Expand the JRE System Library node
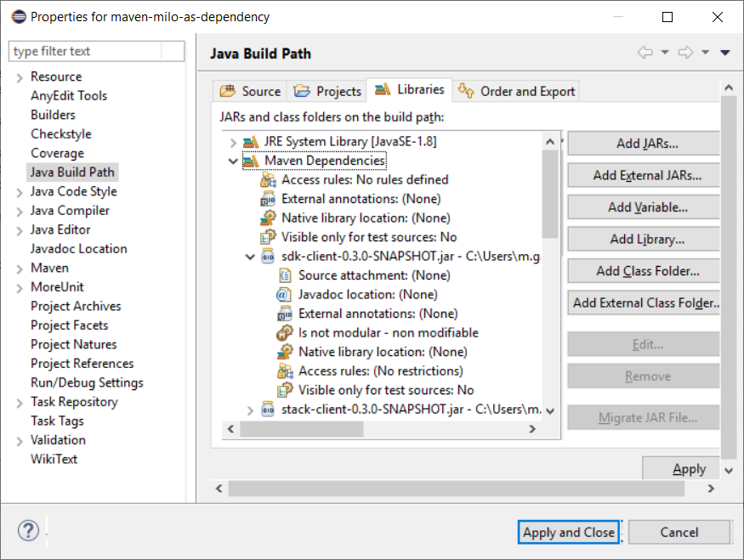Screen dimensions: 744x560 coord(232,142)
